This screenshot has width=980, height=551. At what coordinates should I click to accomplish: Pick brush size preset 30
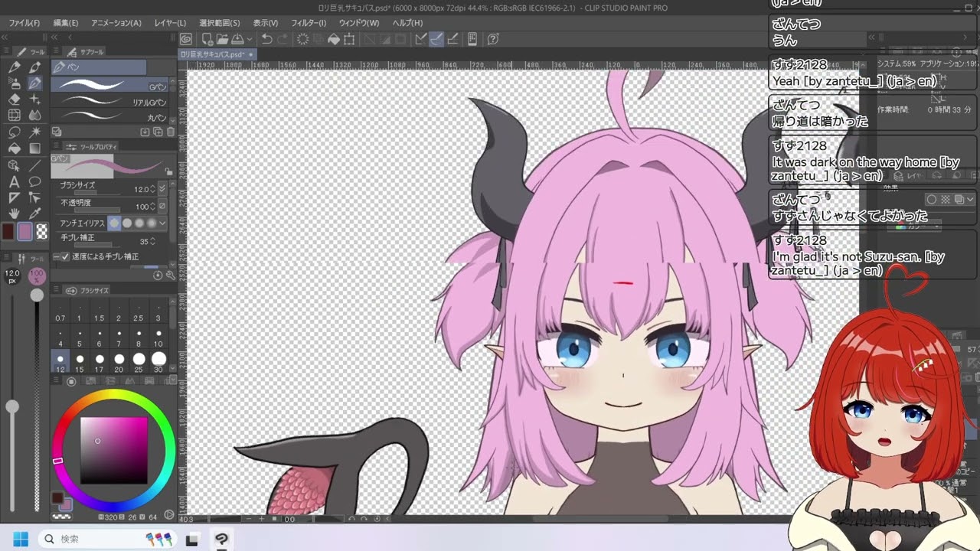click(x=158, y=361)
